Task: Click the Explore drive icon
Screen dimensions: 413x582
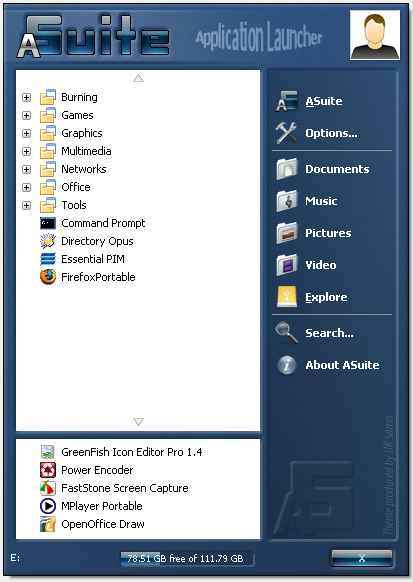Action: tap(287, 297)
